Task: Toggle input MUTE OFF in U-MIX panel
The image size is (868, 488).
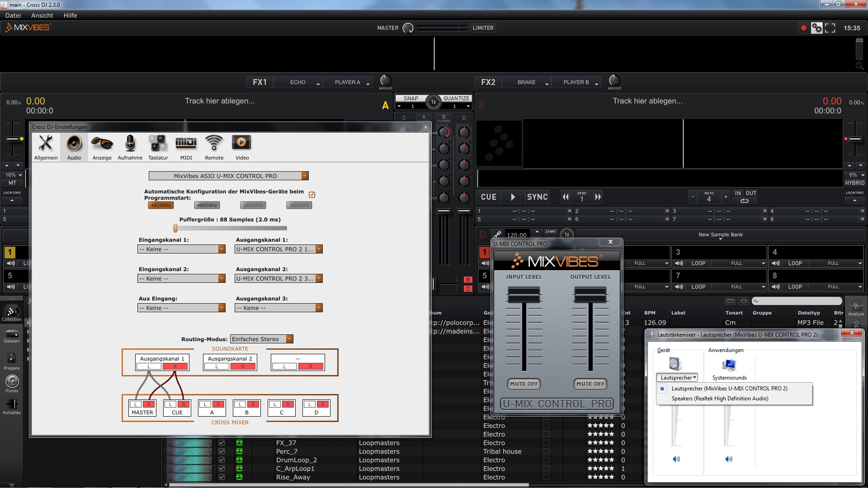Action: pyautogui.click(x=524, y=384)
